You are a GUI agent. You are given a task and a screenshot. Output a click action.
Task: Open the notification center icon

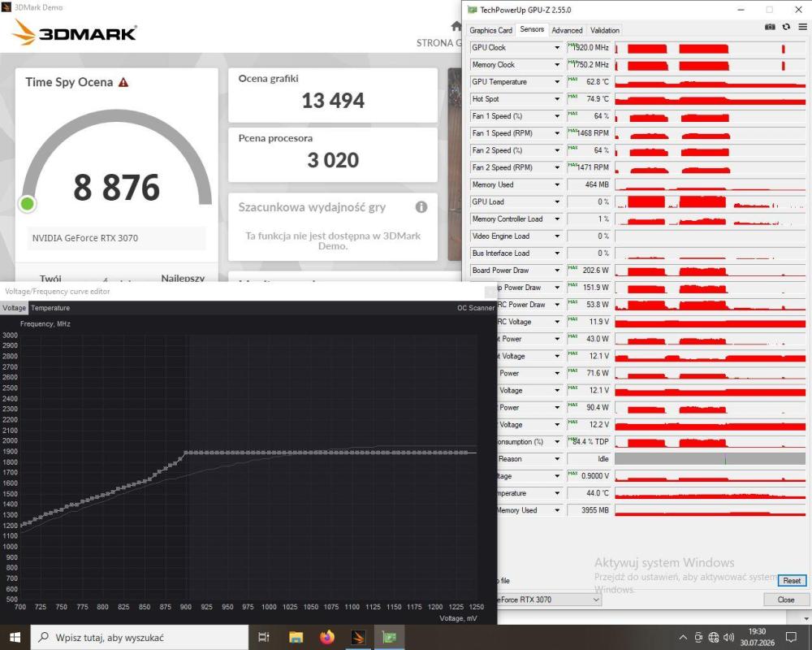tap(791, 638)
